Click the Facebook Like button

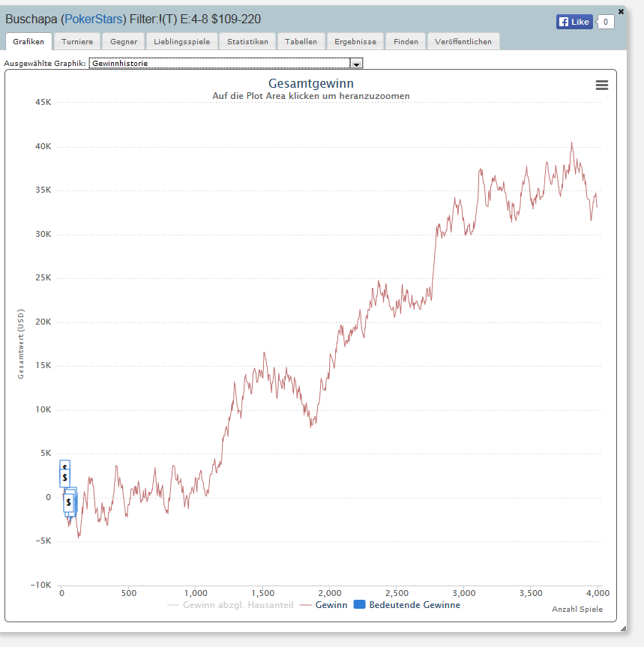tap(574, 22)
